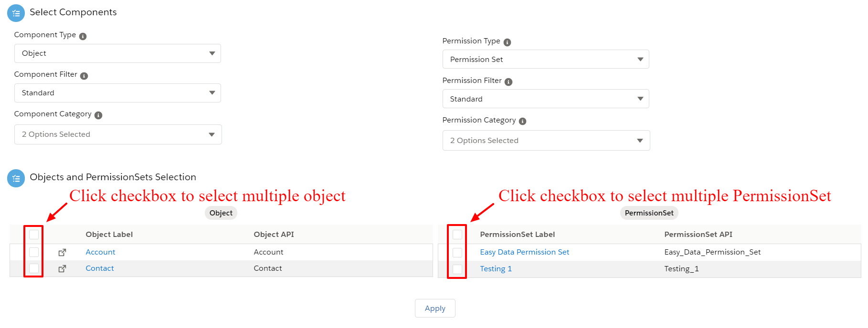Click the Select Components section icon
The image size is (868, 328).
point(16,13)
